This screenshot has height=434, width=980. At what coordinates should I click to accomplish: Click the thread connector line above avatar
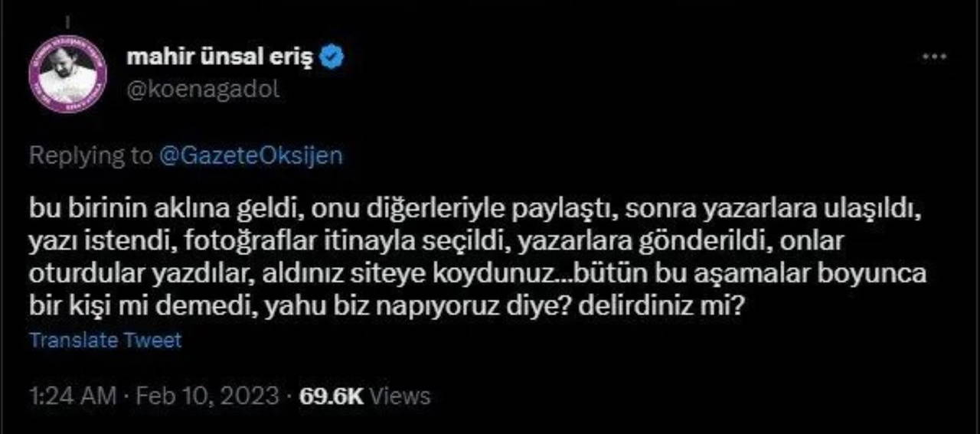(67, 20)
